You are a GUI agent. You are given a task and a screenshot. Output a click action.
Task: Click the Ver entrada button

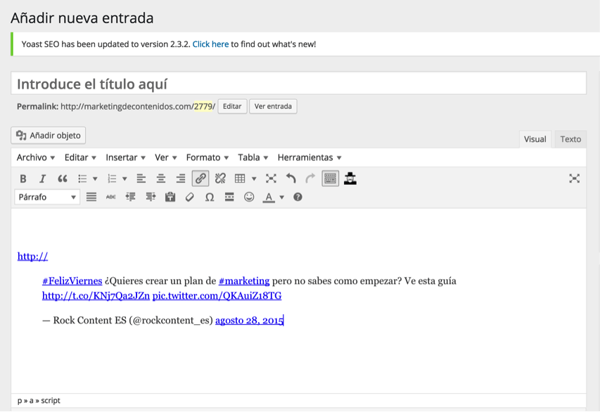(x=273, y=106)
